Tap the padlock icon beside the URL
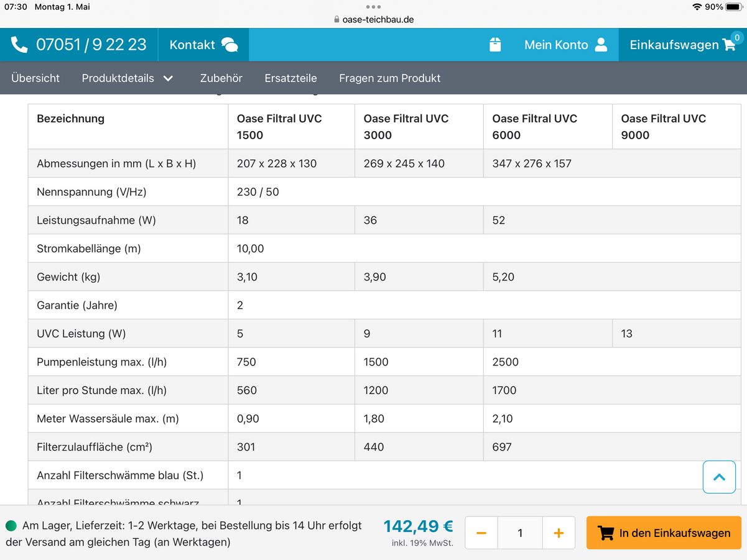 click(337, 19)
